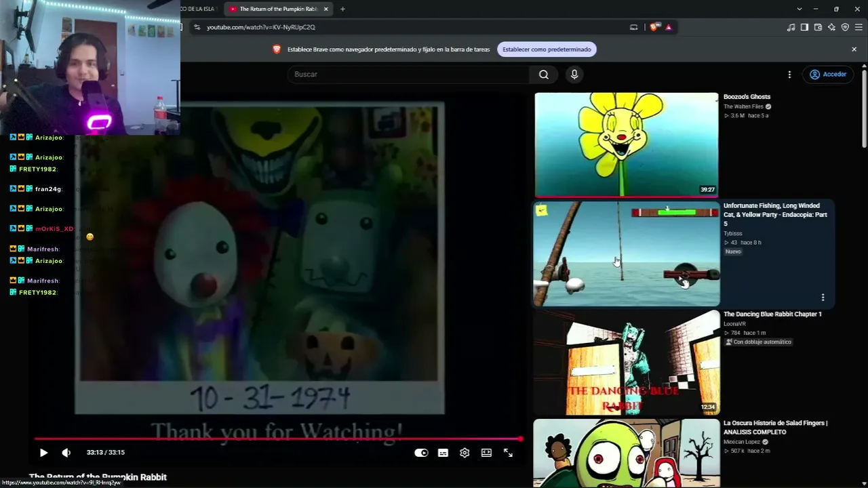Screen dimensions: 868x488
Task: Click the Boozoo's Ghosts video title
Action: 747,97
